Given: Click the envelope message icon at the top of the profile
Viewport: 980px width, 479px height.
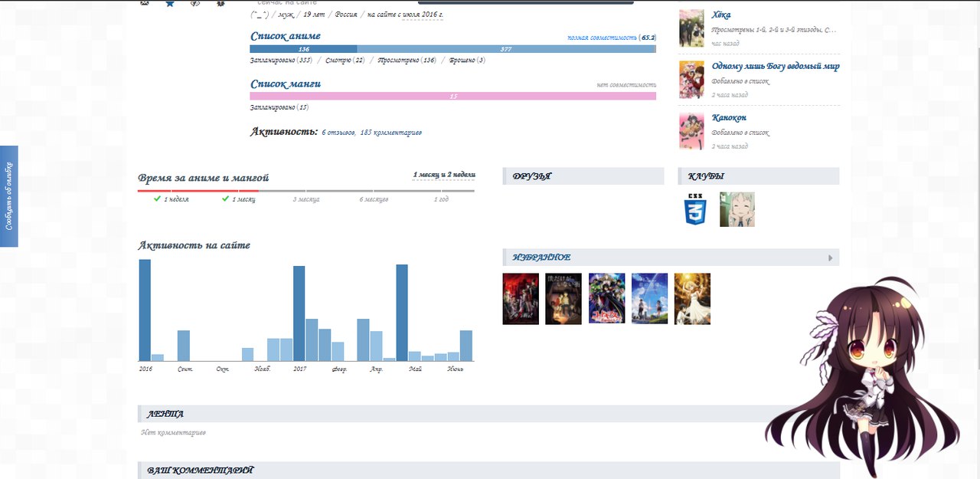Looking at the screenshot, I should pos(145,2).
